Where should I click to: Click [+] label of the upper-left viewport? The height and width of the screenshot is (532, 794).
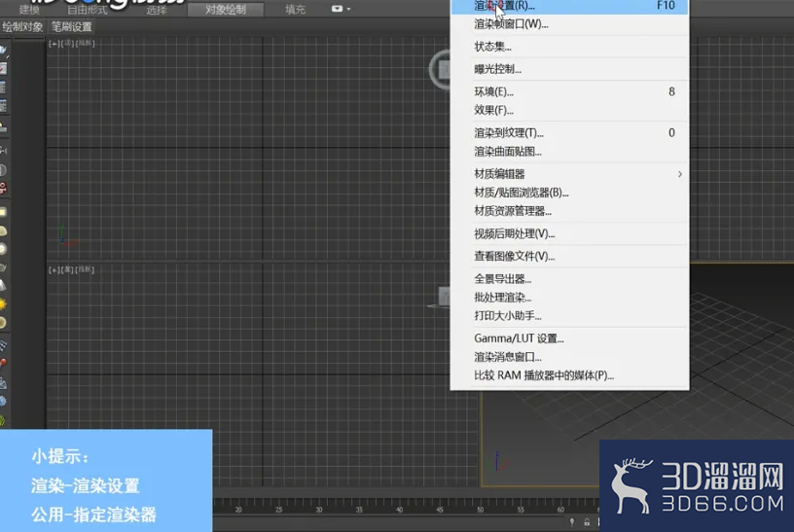tap(54, 44)
